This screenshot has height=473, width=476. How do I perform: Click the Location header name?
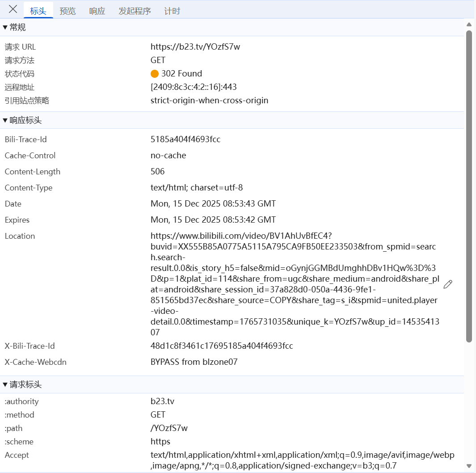pos(20,236)
